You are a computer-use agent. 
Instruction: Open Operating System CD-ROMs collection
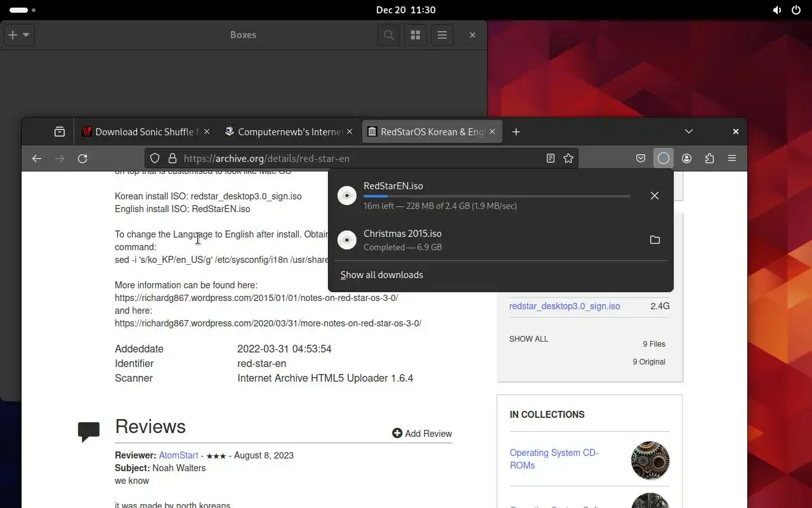point(554,459)
